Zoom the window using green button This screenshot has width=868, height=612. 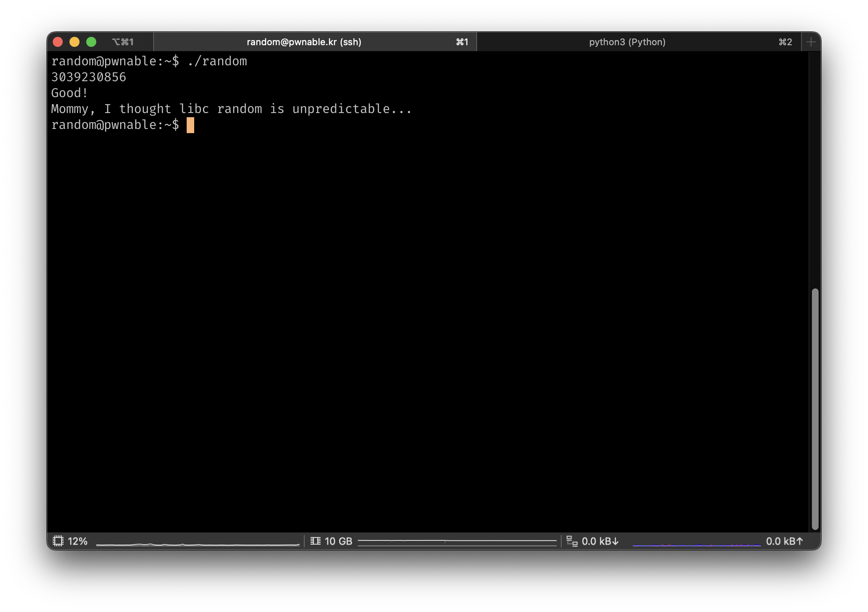(91, 42)
